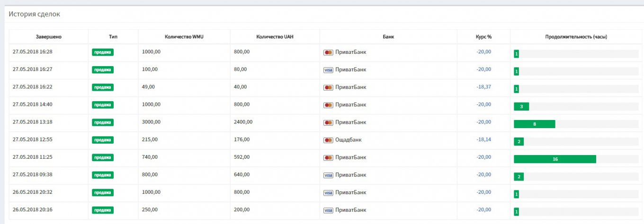Click Mastercard icon in 27.05.2018 11:25 row
Viewport: 644px width, 224px height.
[328, 158]
